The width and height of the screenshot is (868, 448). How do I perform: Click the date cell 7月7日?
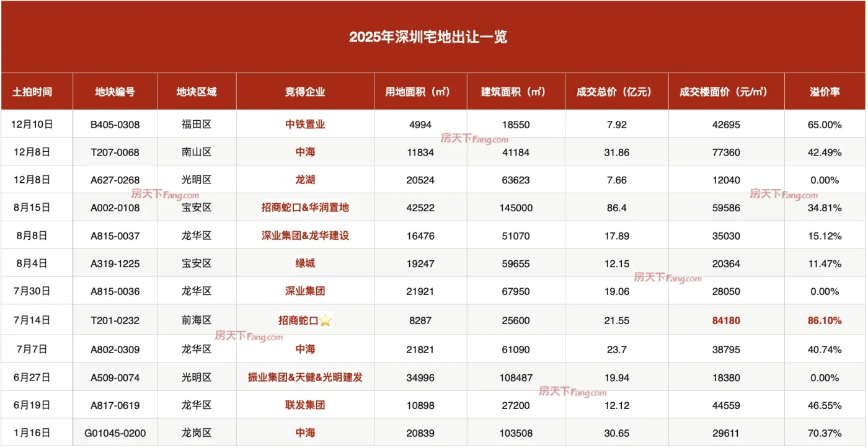(32, 349)
